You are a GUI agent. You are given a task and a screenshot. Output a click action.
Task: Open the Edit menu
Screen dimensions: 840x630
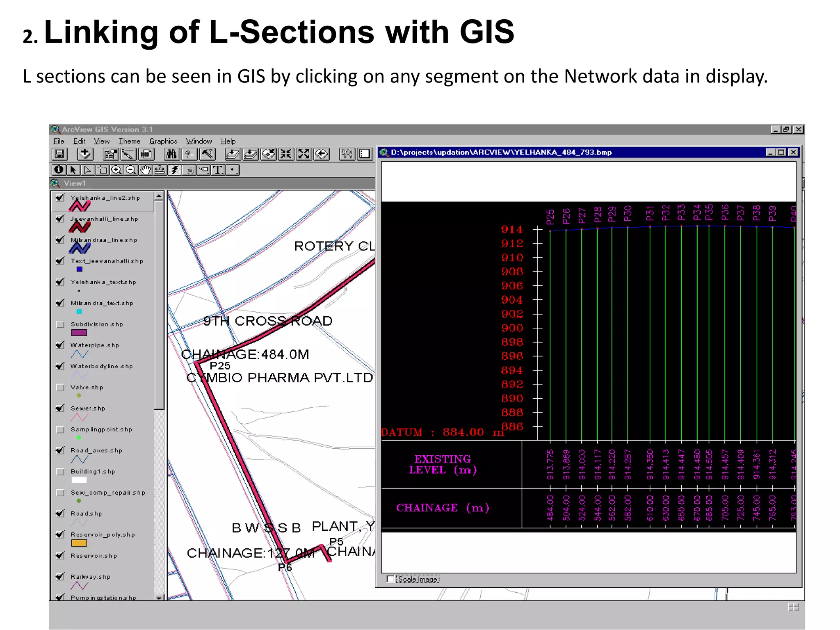[x=79, y=141]
